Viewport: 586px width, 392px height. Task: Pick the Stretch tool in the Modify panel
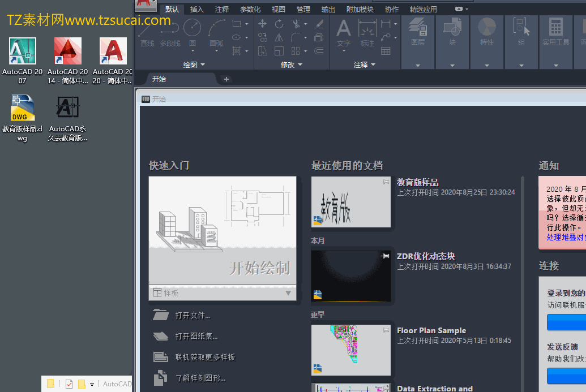click(262, 51)
